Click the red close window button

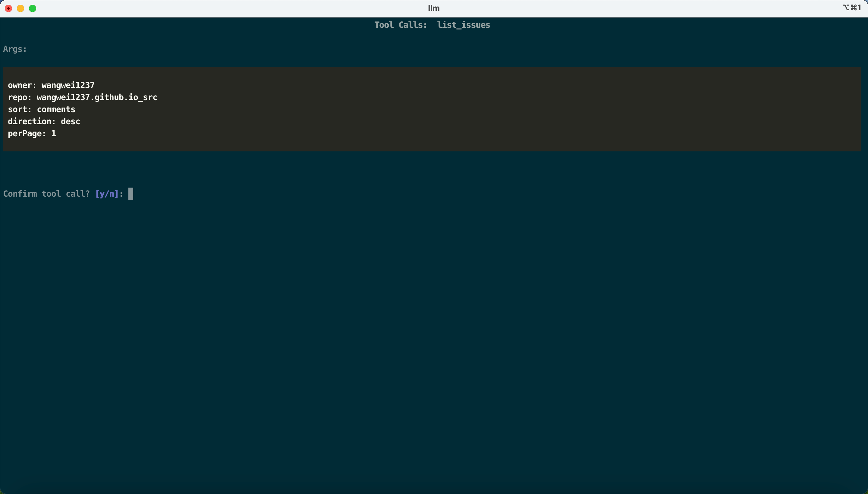click(8, 8)
